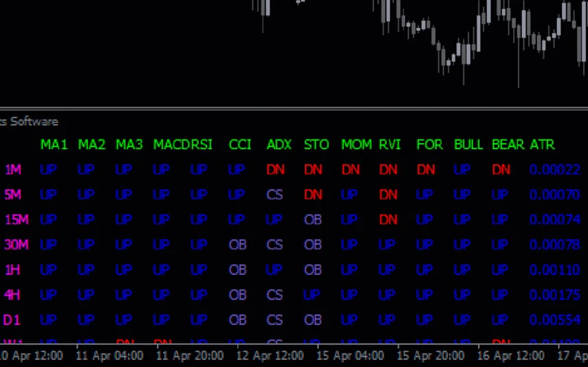Select the 4H timeframe row label

pos(12,295)
